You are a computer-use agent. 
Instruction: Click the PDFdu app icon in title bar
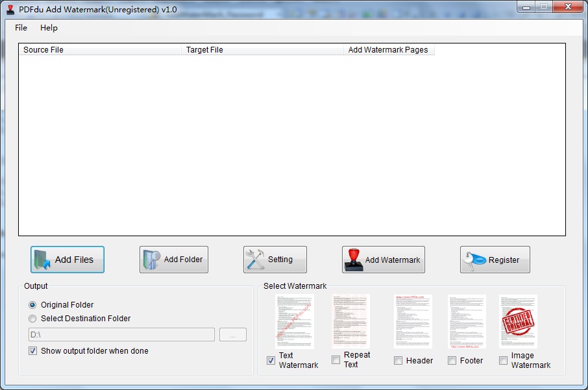point(10,10)
